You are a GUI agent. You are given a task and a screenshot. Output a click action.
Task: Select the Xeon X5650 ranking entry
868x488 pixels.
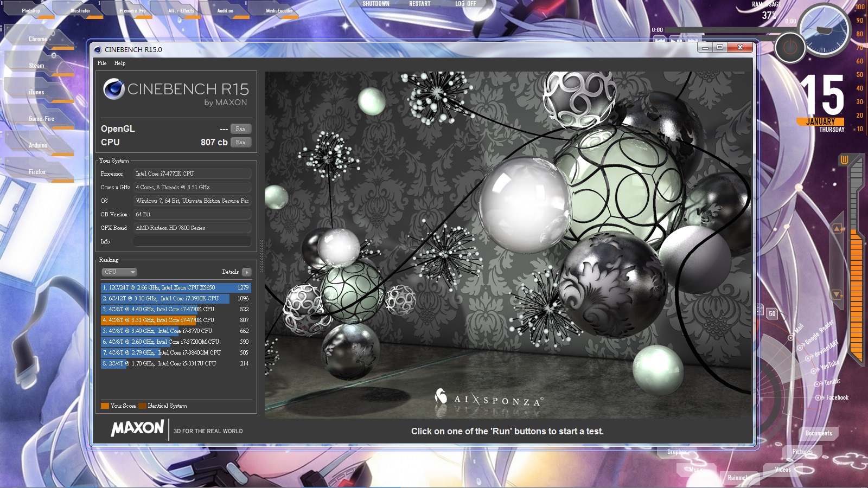176,287
